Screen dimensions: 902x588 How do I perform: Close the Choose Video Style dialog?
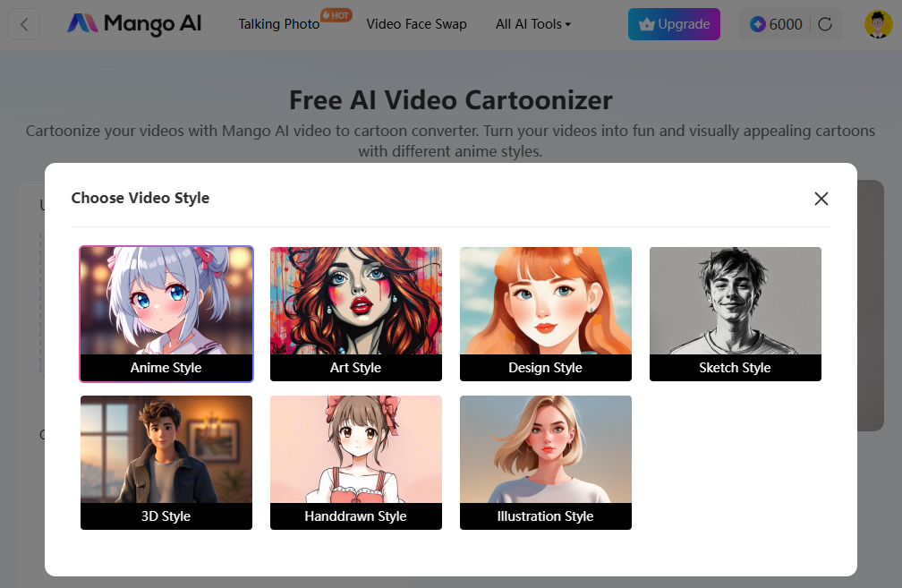pos(821,199)
